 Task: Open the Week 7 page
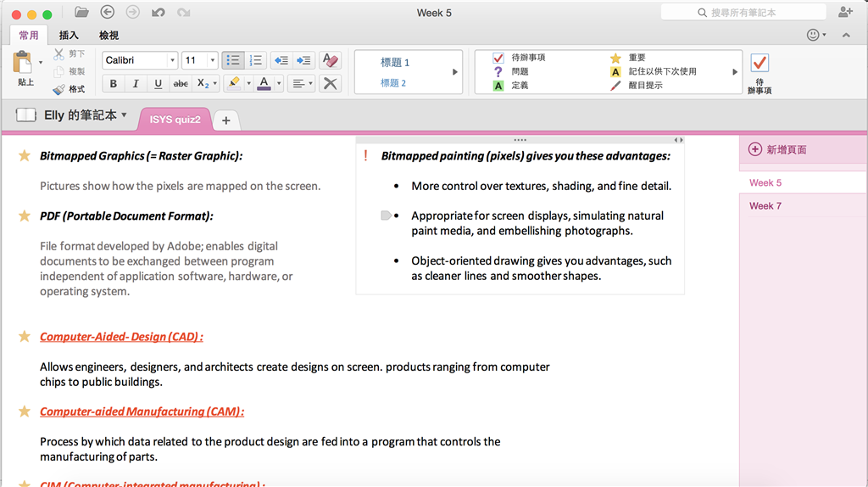point(803,206)
